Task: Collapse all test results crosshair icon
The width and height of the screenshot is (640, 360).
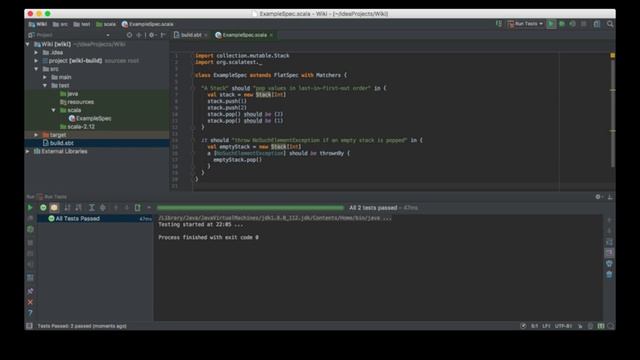Action: tap(103, 208)
